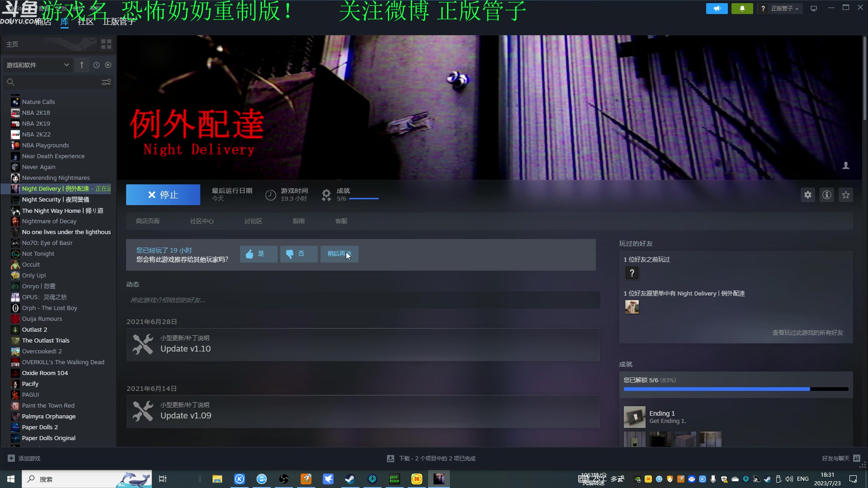Viewport: 868px width, 488px height.
Task: Select Outlast 2 in library list
Action: tap(34, 329)
